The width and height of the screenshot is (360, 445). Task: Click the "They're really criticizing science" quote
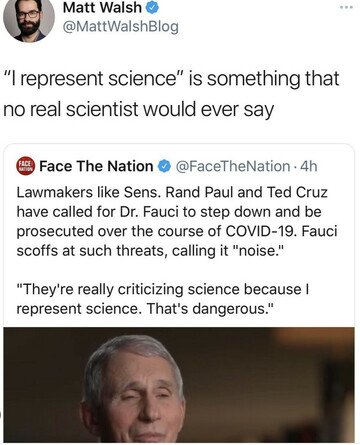click(x=163, y=289)
